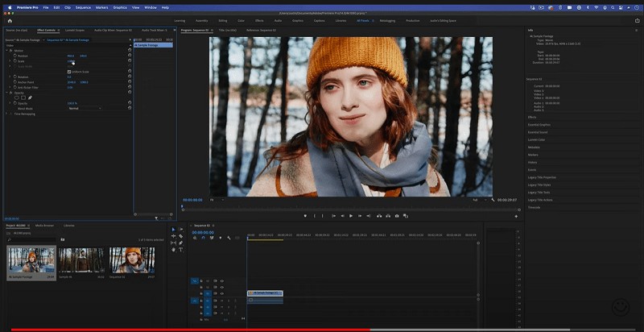Open the Button Editor plus icon

click(x=516, y=216)
